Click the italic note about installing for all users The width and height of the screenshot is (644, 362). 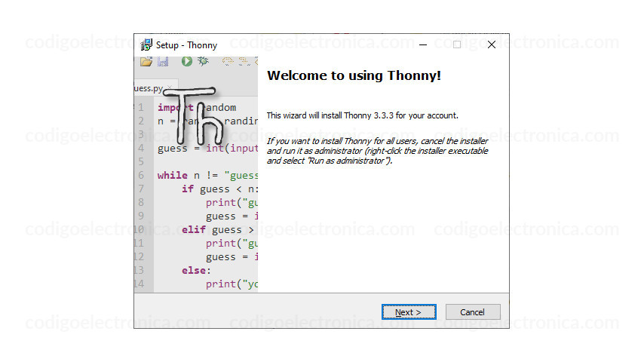378,151
